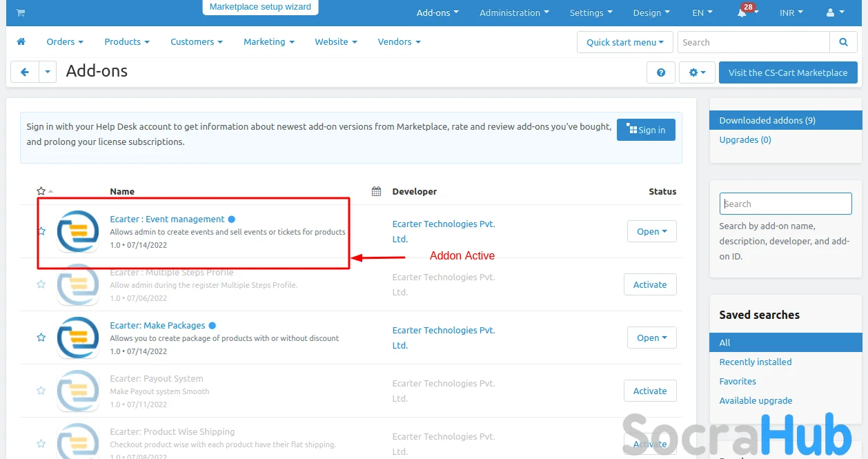Expand the Quick start menu dropdown
This screenshot has height=459, width=868.
pos(624,42)
